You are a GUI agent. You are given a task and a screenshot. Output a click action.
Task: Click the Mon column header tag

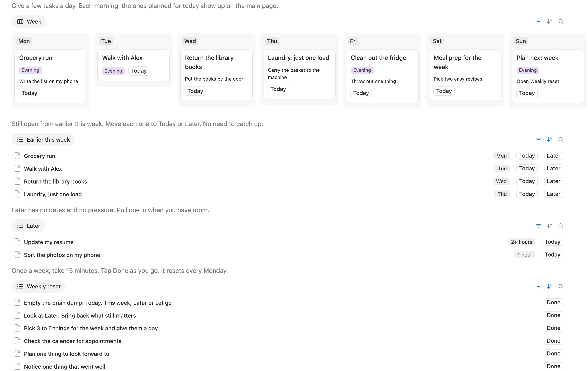[x=24, y=41]
